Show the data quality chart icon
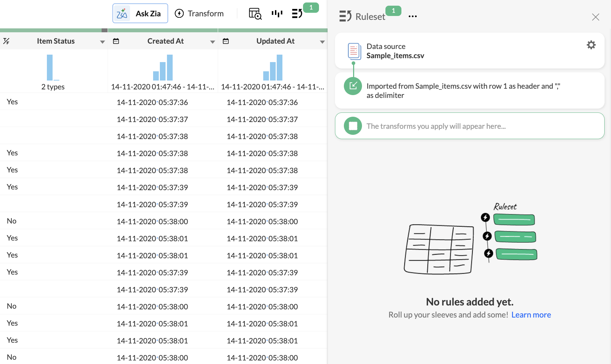This screenshot has height=364, width=611. (x=277, y=13)
